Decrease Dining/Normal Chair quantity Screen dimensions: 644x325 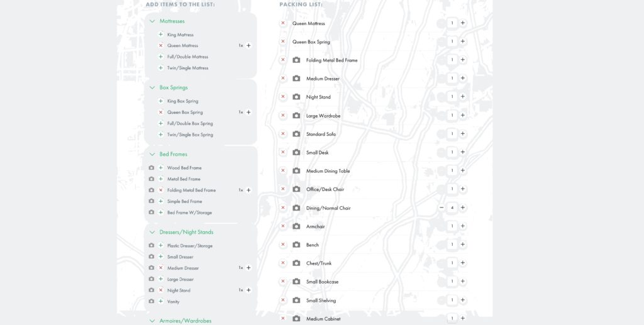pos(441,207)
